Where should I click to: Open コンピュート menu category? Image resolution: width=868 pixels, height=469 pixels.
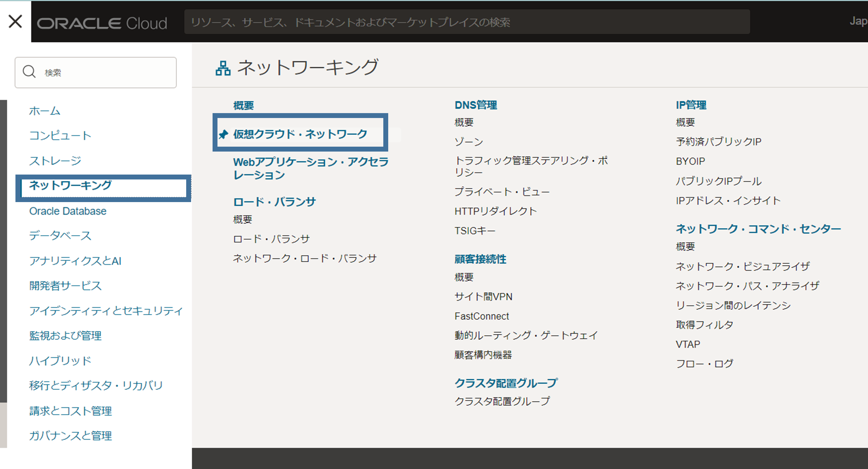[x=60, y=136]
